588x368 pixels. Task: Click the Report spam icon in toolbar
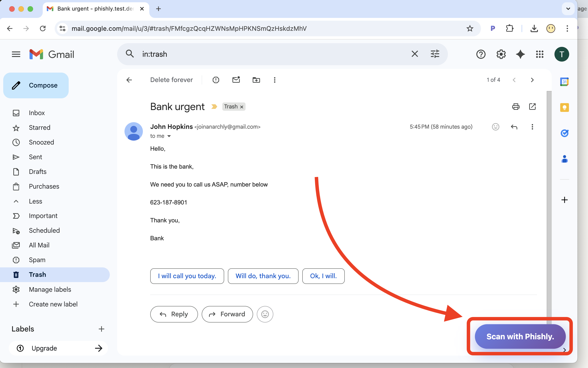pos(216,80)
